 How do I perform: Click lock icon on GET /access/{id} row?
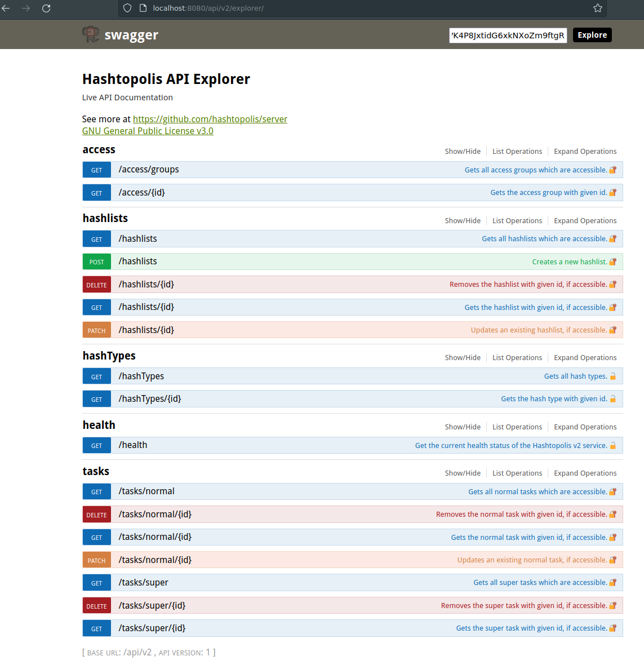pyautogui.click(x=612, y=193)
